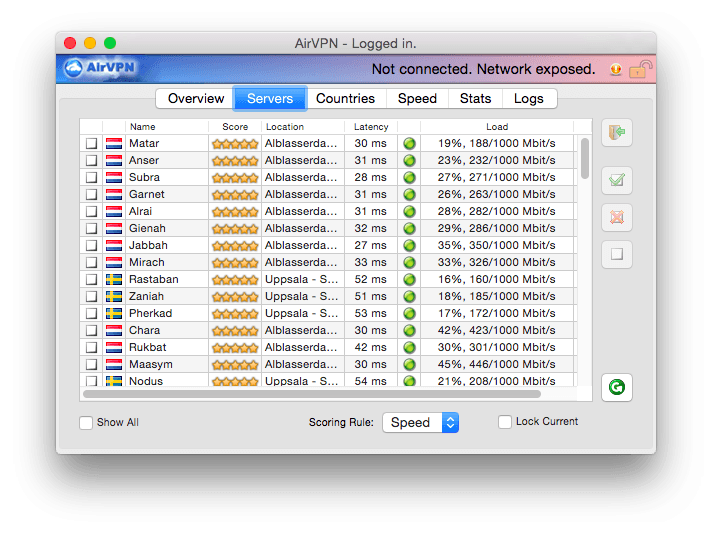712x534 pixels.
Task: Click the Netherlands flag next to Maasym
Action: (x=114, y=365)
